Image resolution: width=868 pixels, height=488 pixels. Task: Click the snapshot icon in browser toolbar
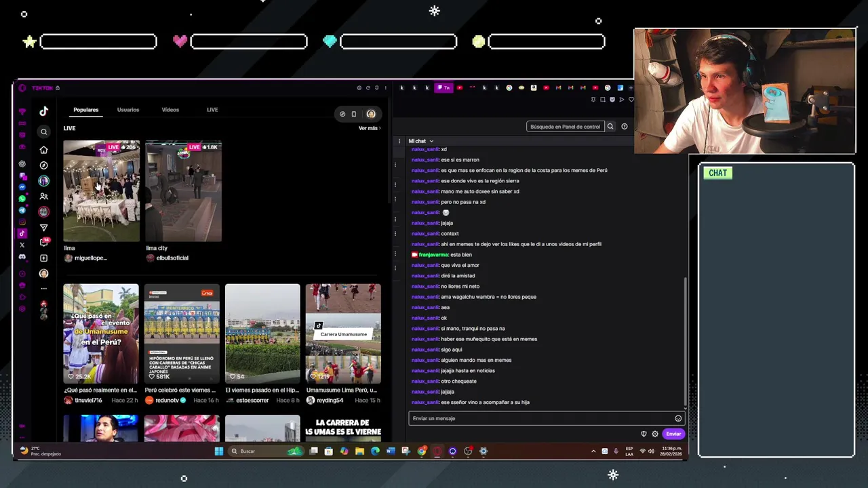click(603, 100)
